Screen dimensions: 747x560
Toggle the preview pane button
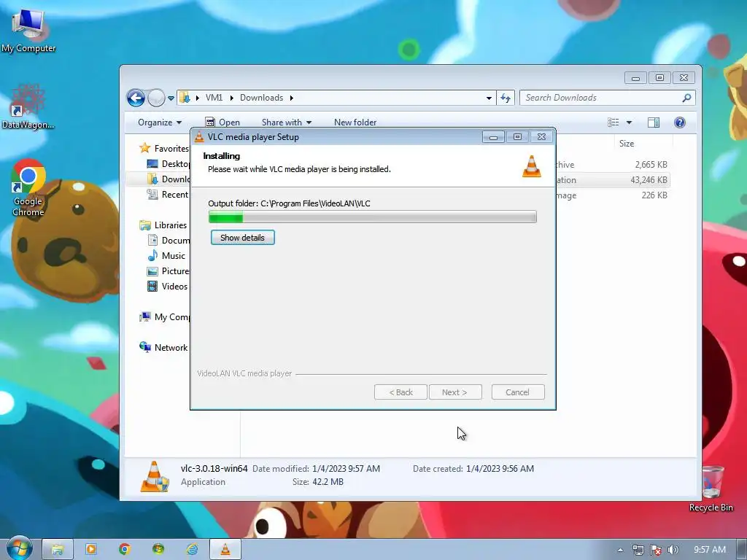click(x=654, y=122)
